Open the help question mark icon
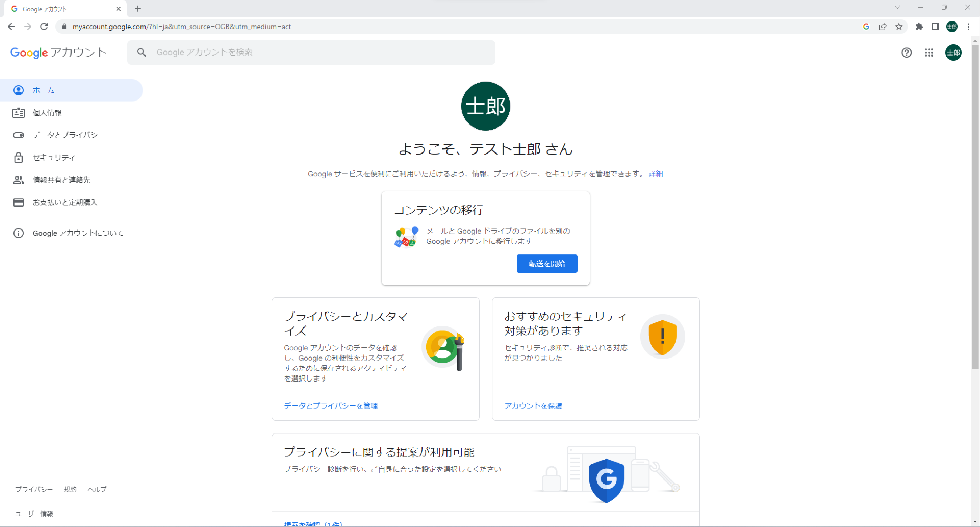980x527 pixels. (907, 53)
